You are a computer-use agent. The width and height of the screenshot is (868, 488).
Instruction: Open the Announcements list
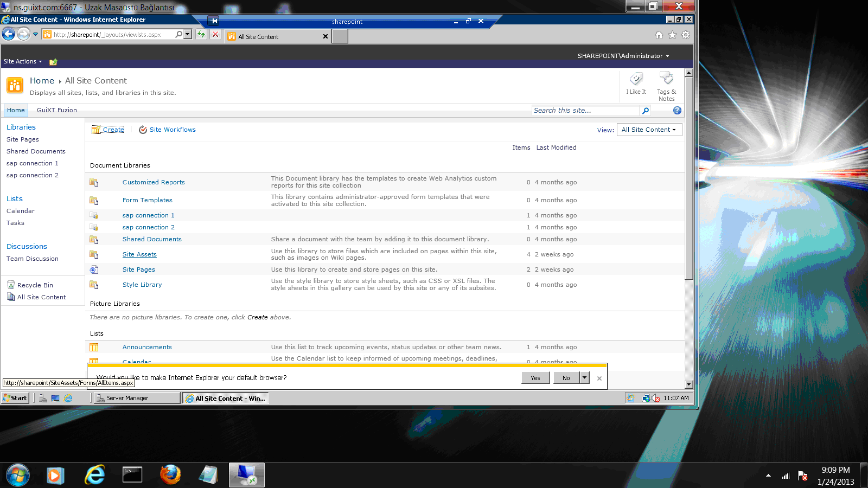coord(147,347)
